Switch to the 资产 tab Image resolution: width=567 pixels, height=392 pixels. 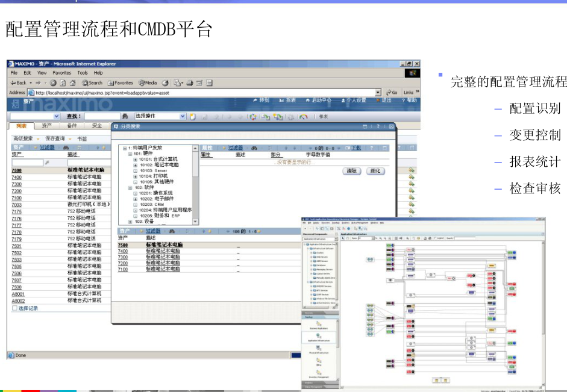coord(46,126)
